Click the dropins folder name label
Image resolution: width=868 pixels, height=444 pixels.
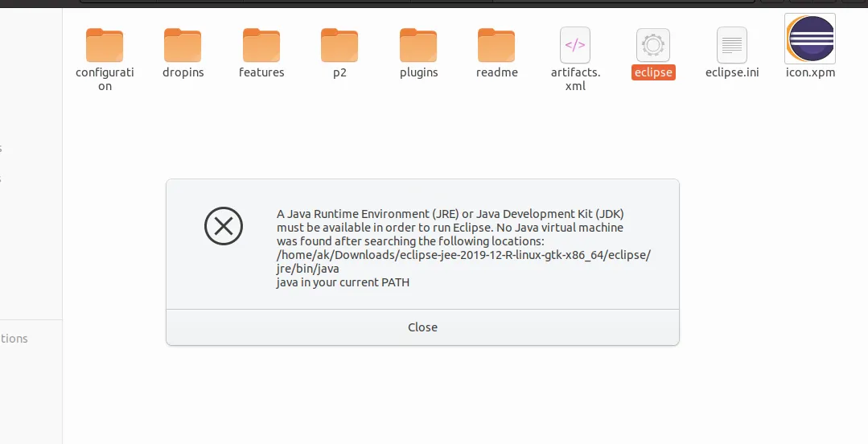coord(183,72)
